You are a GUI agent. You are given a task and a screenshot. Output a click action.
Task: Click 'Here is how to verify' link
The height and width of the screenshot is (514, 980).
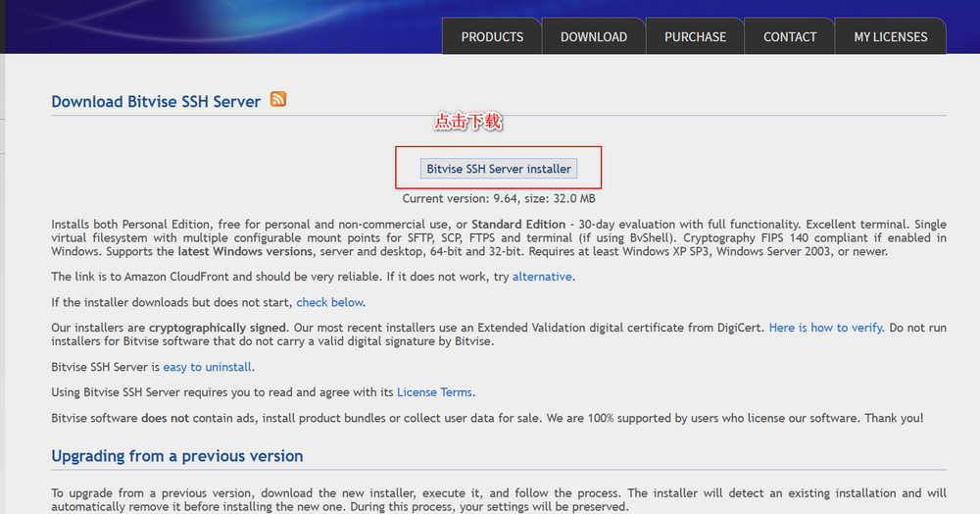pyautogui.click(x=825, y=328)
